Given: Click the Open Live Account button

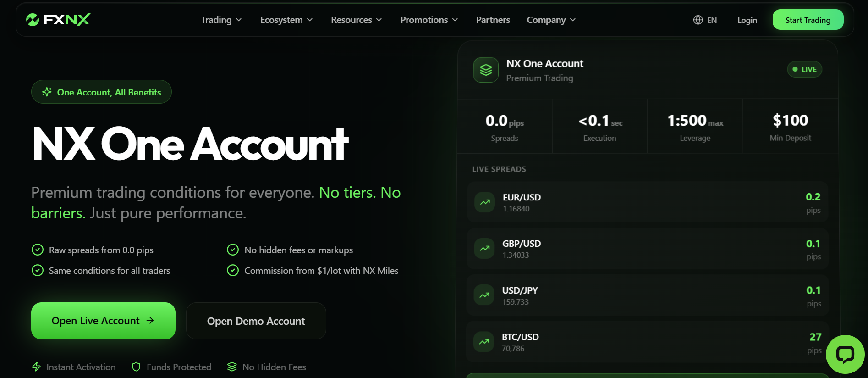Looking at the screenshot, I should (103, 321).
